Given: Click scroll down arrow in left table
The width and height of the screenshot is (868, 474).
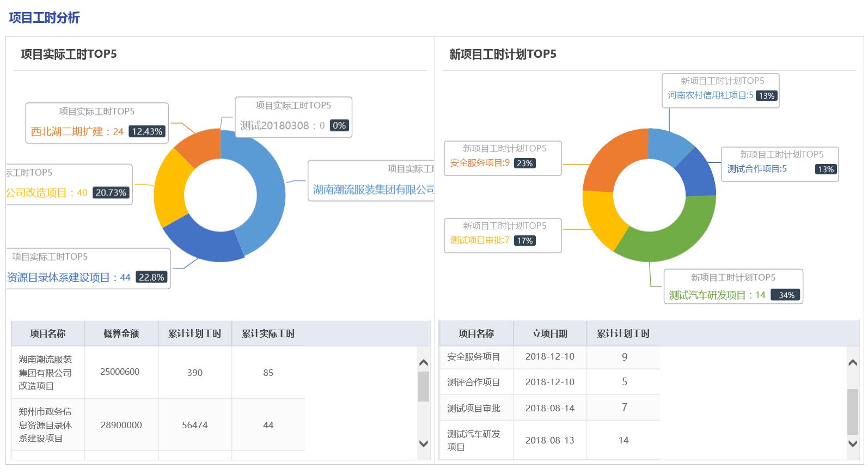Looking at the screenshot, I should click(x=424, y=443).
